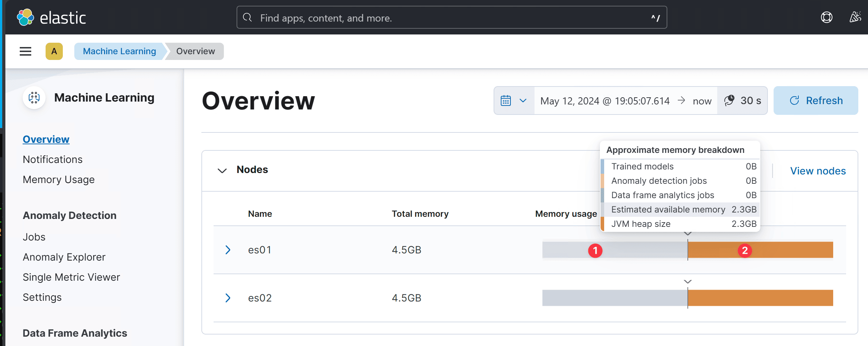Click the es02 node name
Screen dimensions: 868x346
260,298
